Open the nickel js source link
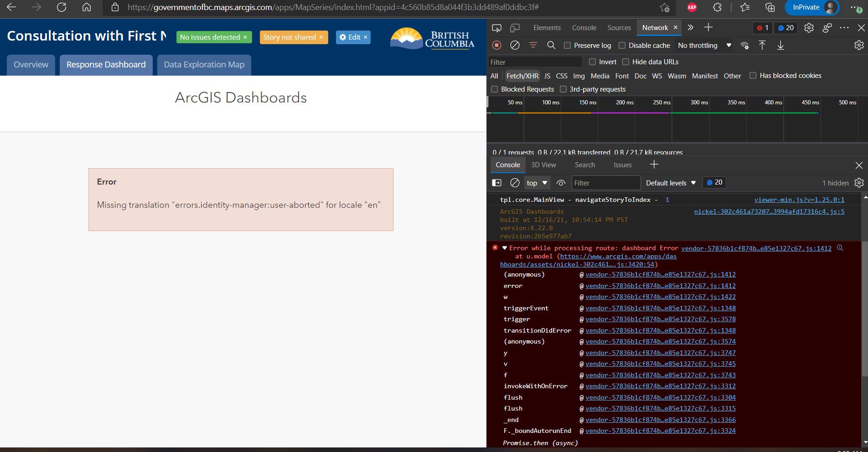This screenshot has width=868, height=452. [769, 211]
